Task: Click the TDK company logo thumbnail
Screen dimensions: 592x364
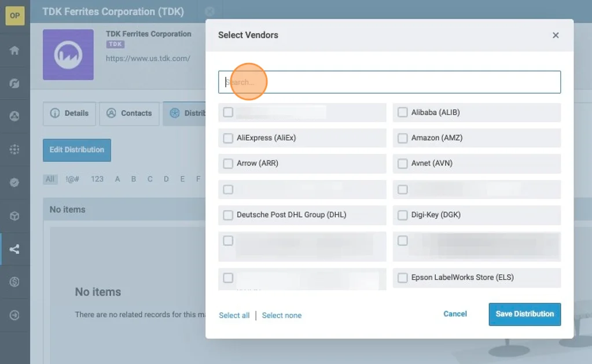Action: (x=68, y=55)
